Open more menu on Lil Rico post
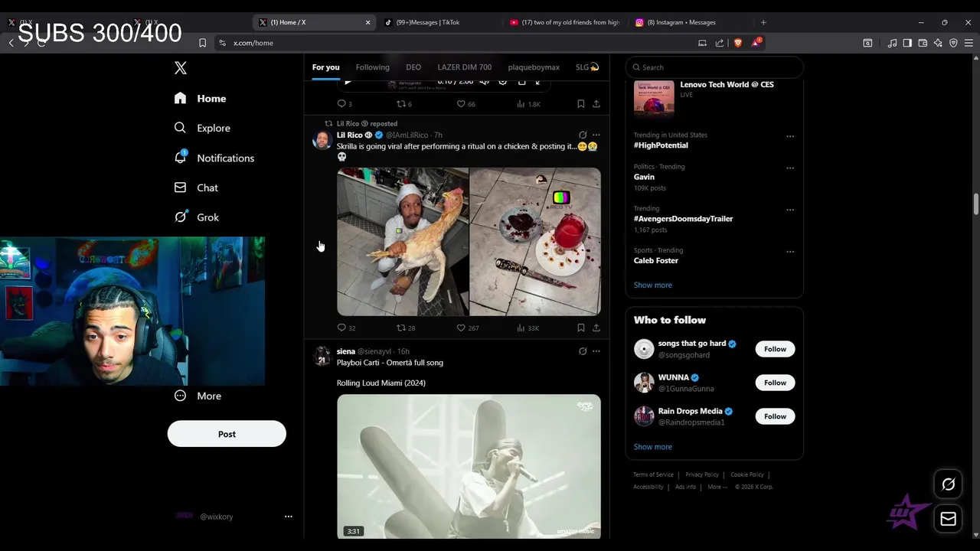Screen dimensions: 980x551 [x=596, y=135]
